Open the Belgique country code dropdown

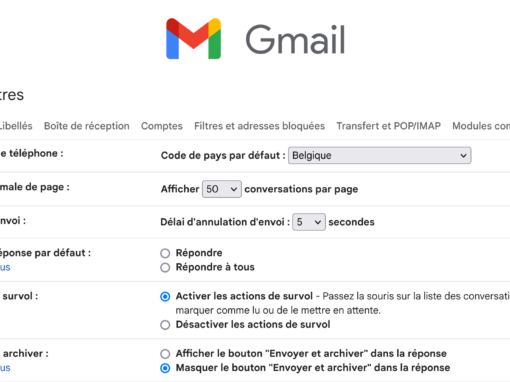click(379, 155)
